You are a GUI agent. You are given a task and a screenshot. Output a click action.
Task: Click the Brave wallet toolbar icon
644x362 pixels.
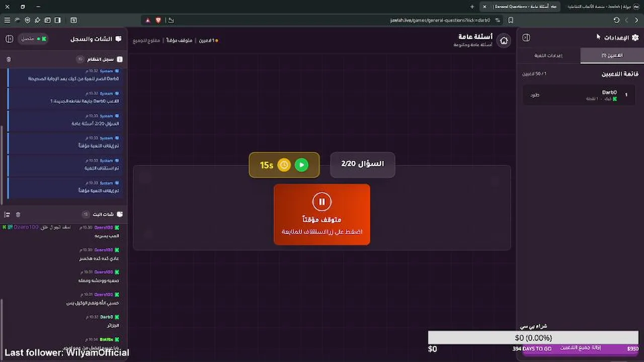[x=47, y=20]
